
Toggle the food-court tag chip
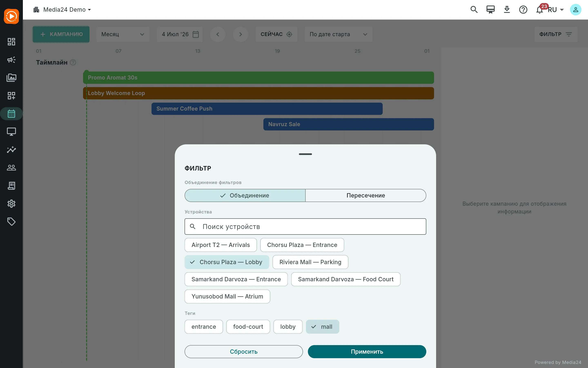click(248, 327)
